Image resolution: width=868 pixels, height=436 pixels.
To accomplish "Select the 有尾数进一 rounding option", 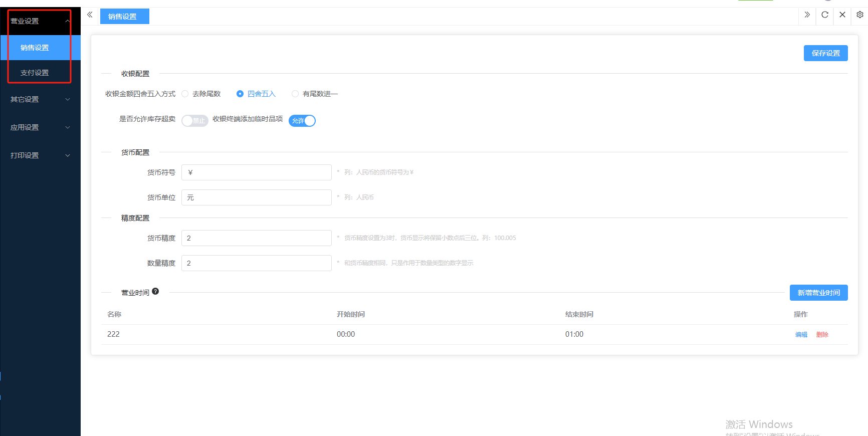I will coord(295,94).
